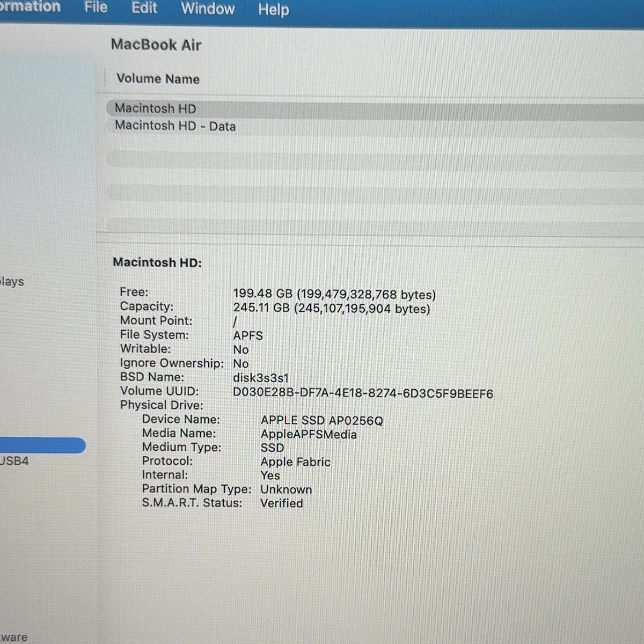
Task: Click the Protocol value Apple Fabric
Action: pos(295,462)
